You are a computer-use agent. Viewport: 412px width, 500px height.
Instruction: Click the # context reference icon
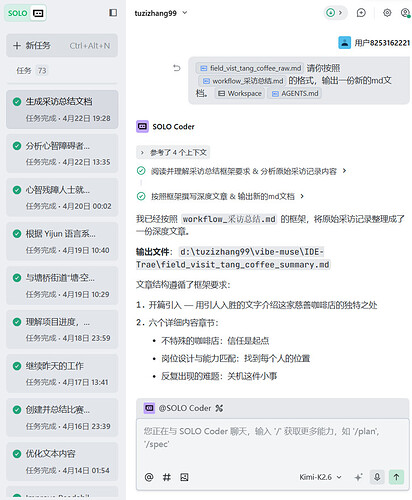pyautogui.click(x=167, y=477)
